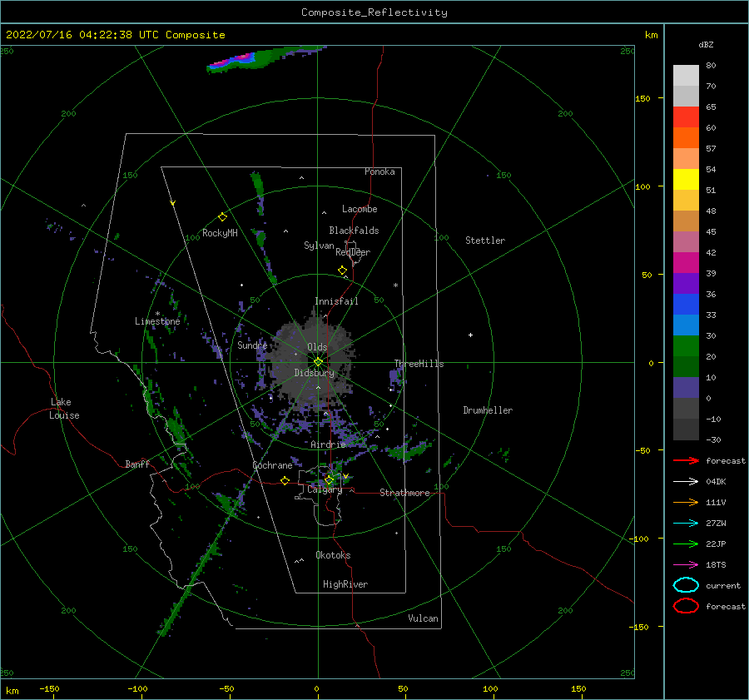Click the RedDeer city label

(x=353, y=252)
